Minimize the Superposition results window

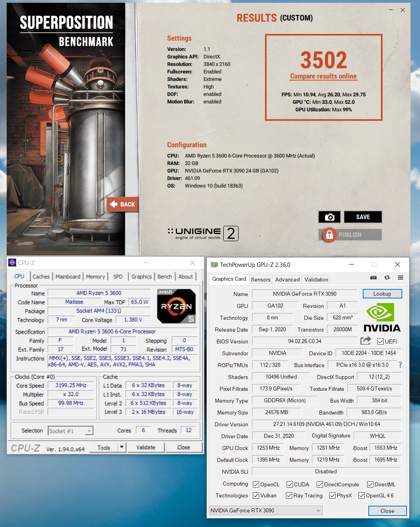391,10
